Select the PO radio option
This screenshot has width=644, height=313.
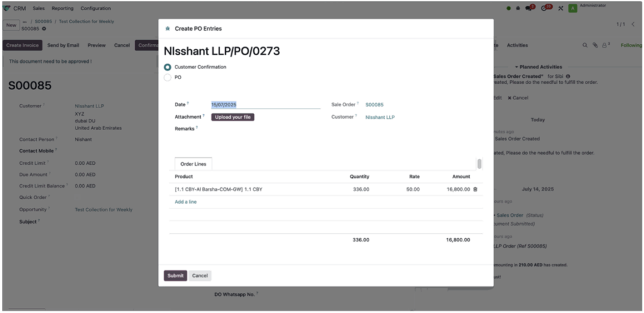[x=167, y=77]
